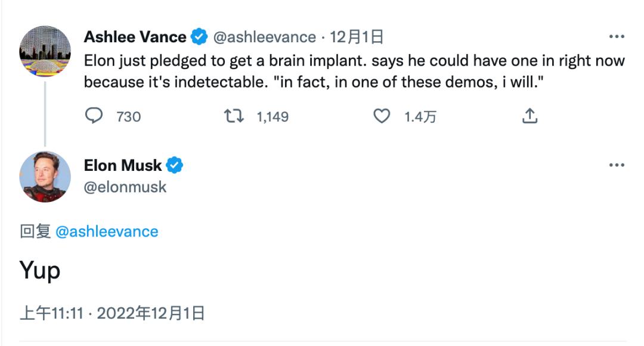Open the 12月1日 tweet date link

[356, 38]
